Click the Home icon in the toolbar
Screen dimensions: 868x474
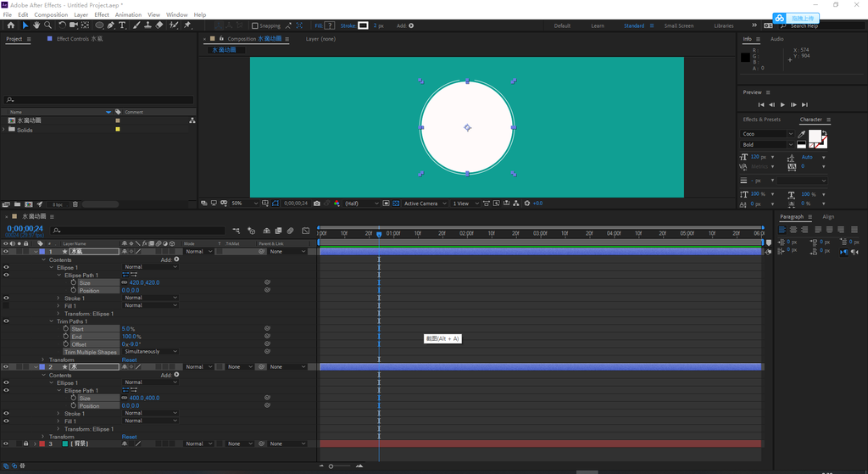11,25
